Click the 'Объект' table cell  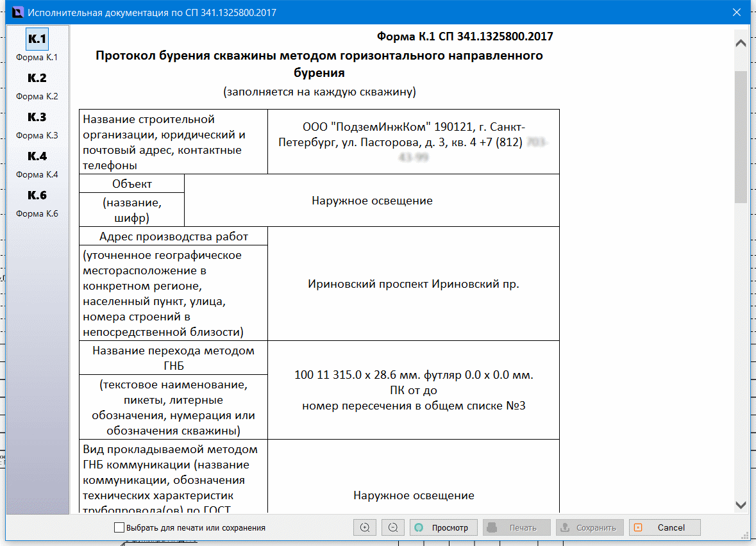click(x=132, y=184)
